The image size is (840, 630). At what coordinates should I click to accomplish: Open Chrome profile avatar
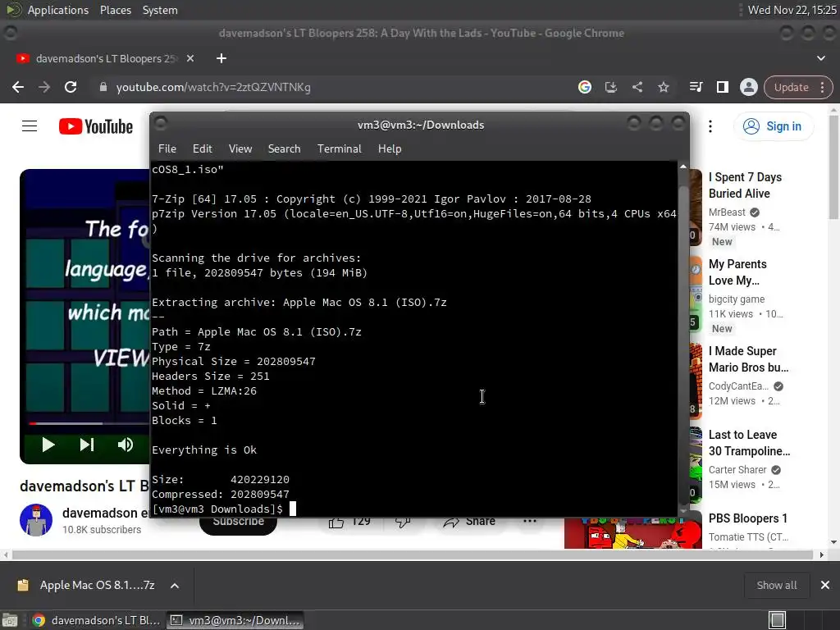coord(748,87)
